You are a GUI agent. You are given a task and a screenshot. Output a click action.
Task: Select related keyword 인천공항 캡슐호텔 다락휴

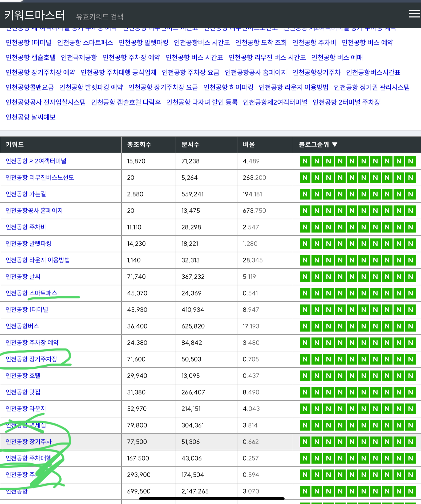(x=126, y=102)
